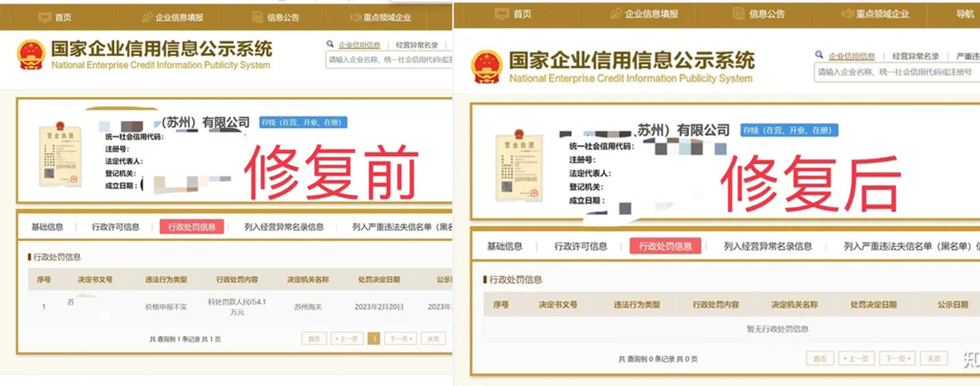Open 首页 in the right screenshot navigation

tap(522, 14)
